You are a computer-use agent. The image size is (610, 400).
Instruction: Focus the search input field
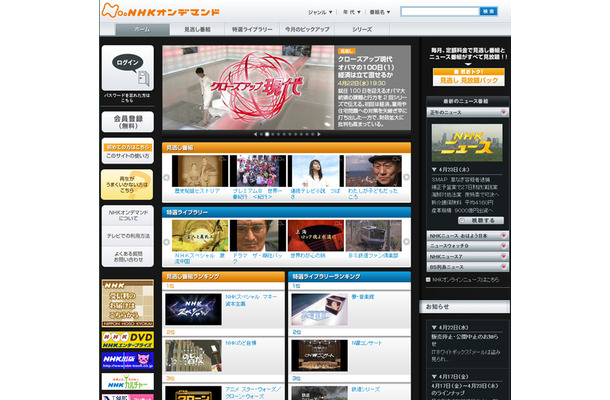point(440,12)
